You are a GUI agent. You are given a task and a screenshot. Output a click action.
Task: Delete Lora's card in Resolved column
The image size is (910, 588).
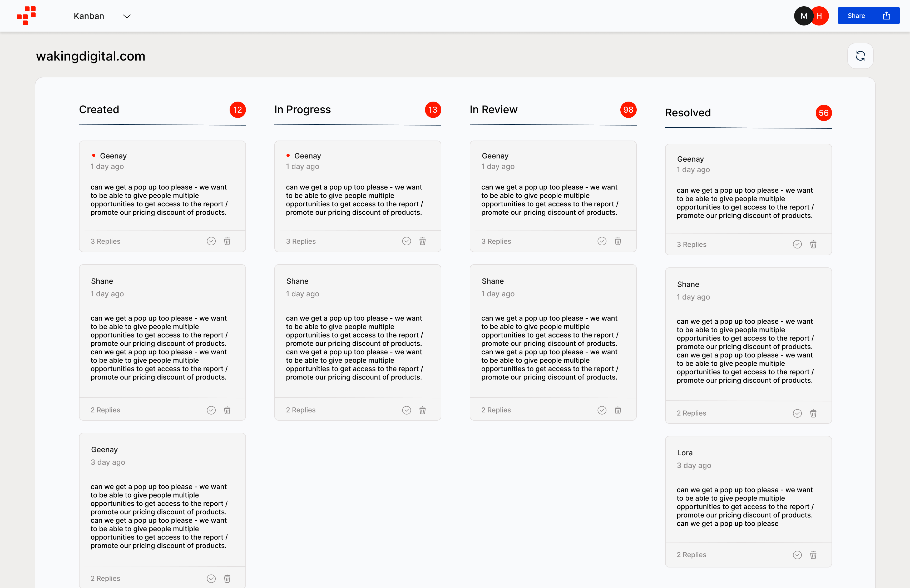(x=813, y=555)
